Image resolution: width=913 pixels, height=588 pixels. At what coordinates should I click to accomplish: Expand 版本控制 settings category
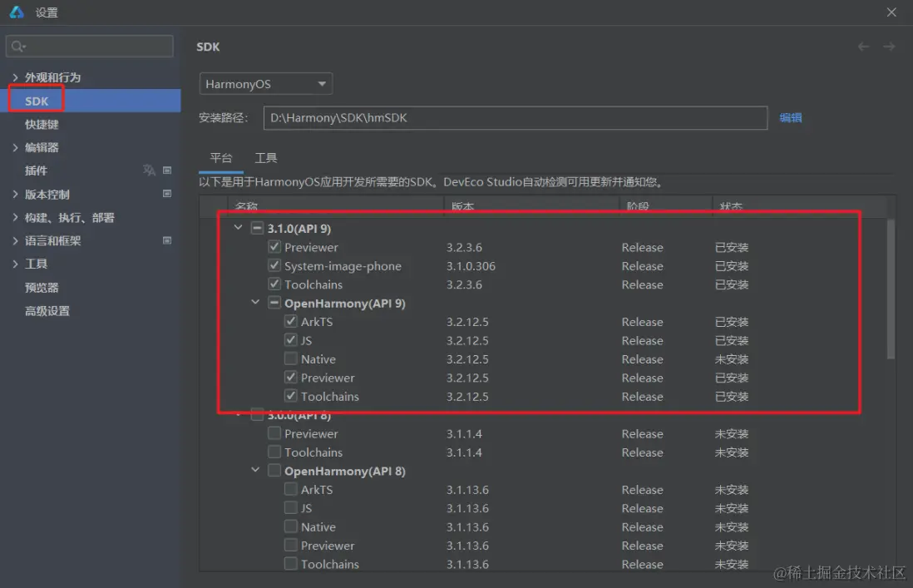coord(16,194)
